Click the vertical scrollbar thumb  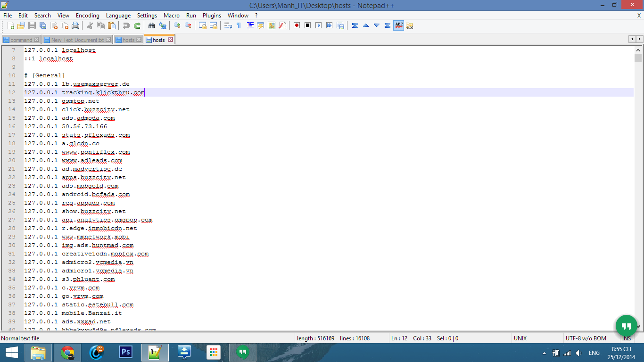(x=638, y=58)
